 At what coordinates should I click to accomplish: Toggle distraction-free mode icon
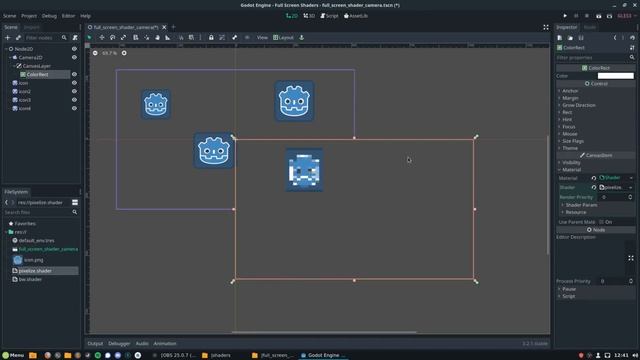pyautogui.click(x=546, y=27)
